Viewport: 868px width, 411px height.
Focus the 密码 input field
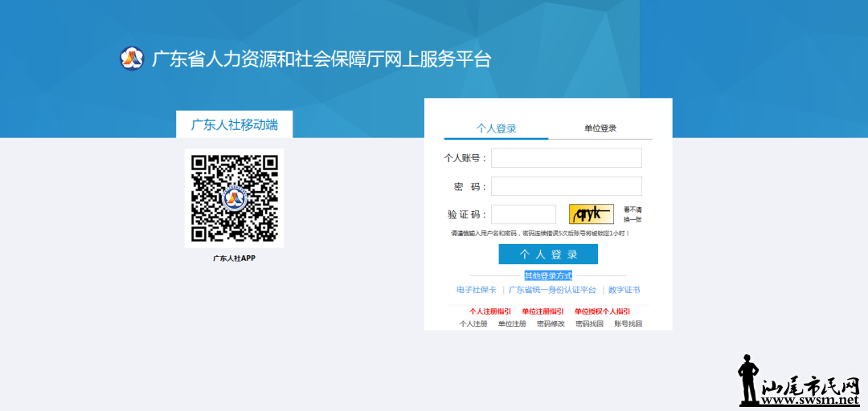(567, 186)
